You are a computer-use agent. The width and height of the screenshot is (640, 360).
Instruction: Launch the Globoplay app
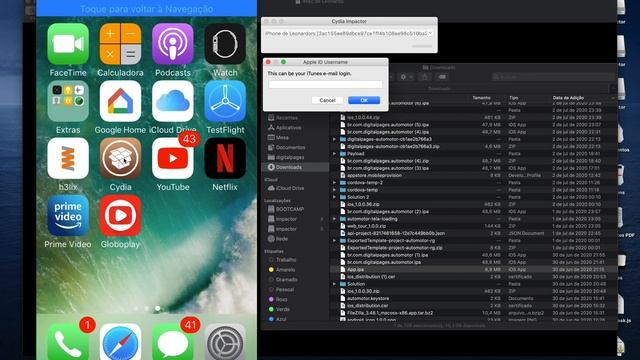coord(120,216)
